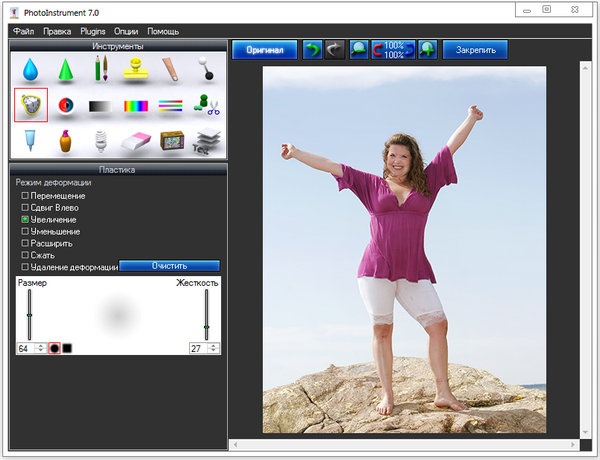Check the Уменьшение option
The width and height of the screenshot is (600, 460).
[25, 232]
